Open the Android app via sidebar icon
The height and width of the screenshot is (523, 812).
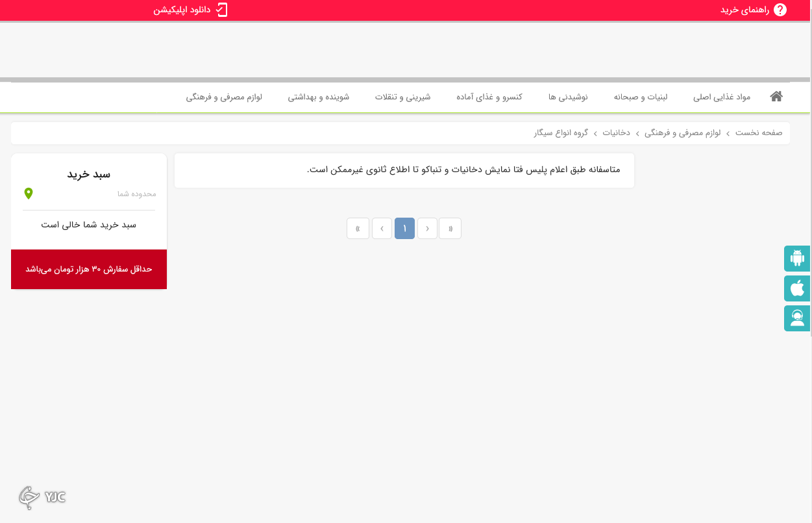click(x=797, y=258)
